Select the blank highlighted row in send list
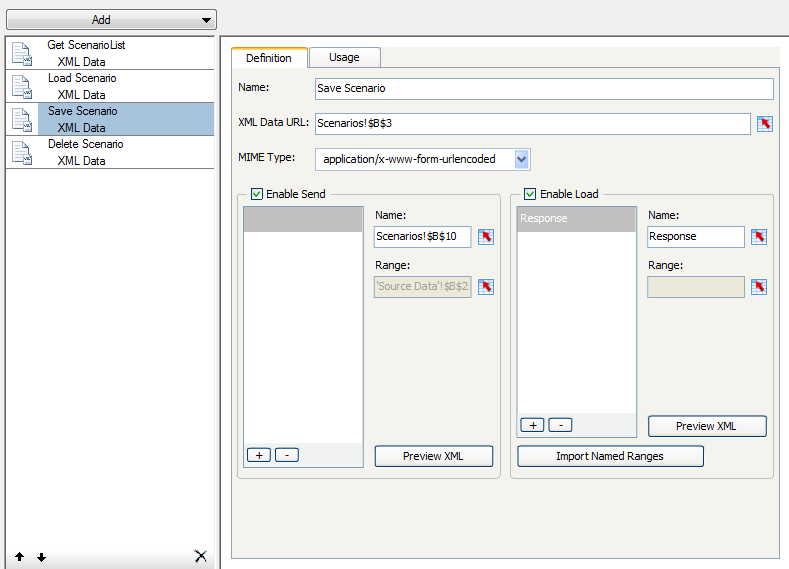Viewport: 789px width, 569px height. point(303,219)
